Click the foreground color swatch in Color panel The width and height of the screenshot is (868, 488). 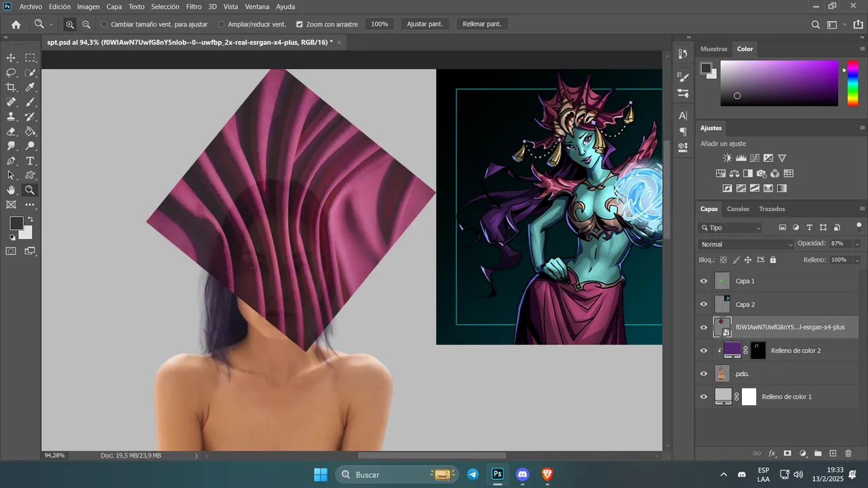click(705, 67)
